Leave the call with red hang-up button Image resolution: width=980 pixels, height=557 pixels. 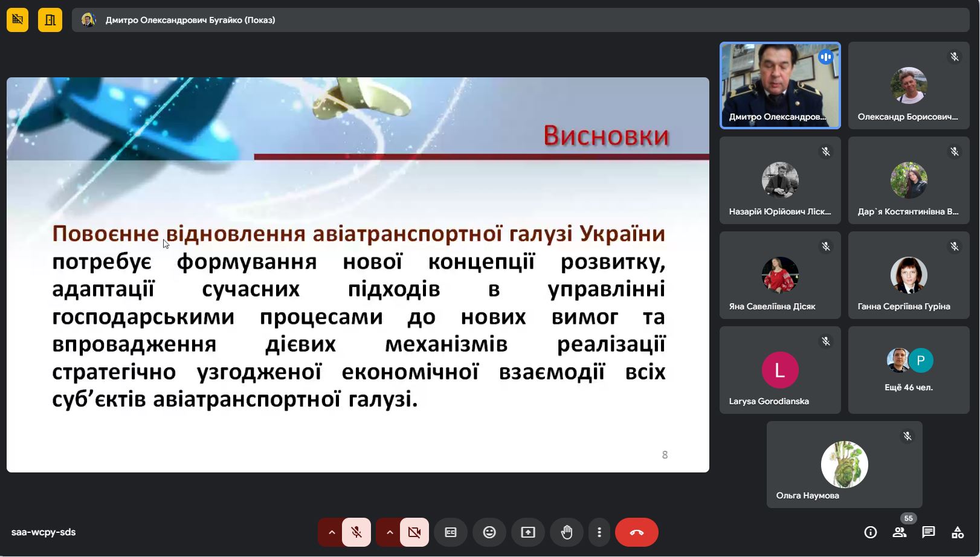tap(636, 532)
